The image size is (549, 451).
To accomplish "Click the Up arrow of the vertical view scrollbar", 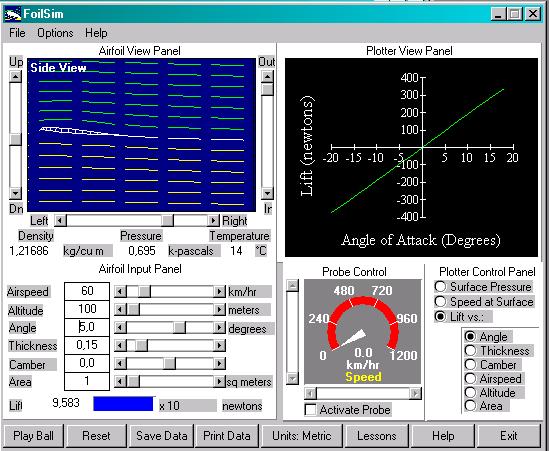I will point(15,77).
